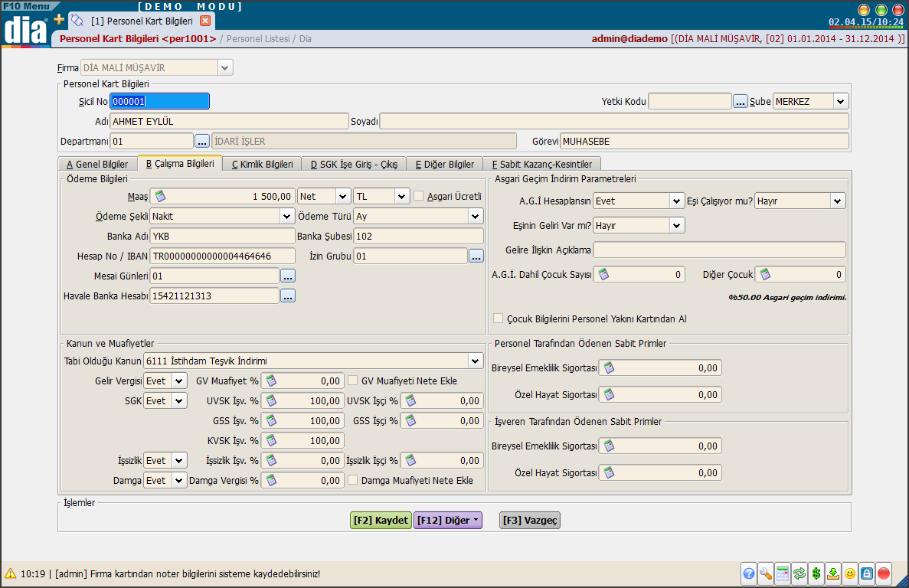Viewport: 909px width, 588px height.
Task: Click the Soyadı input field
Action: [614, 121]
